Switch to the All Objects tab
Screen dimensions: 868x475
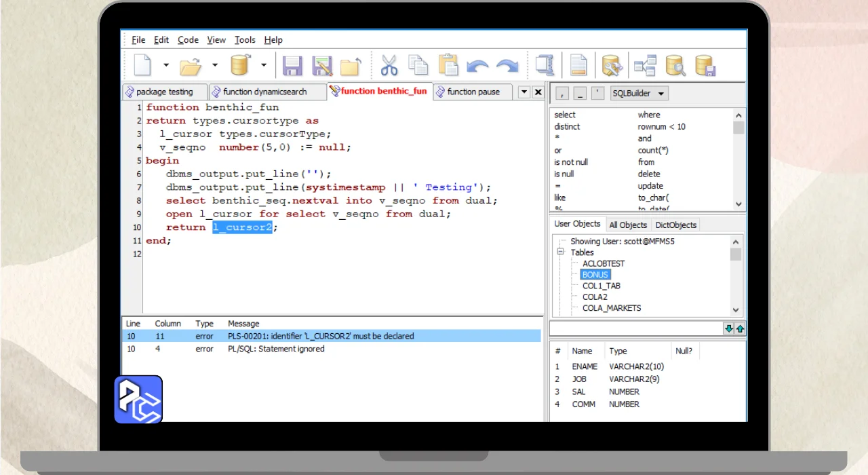pos(627,225)
